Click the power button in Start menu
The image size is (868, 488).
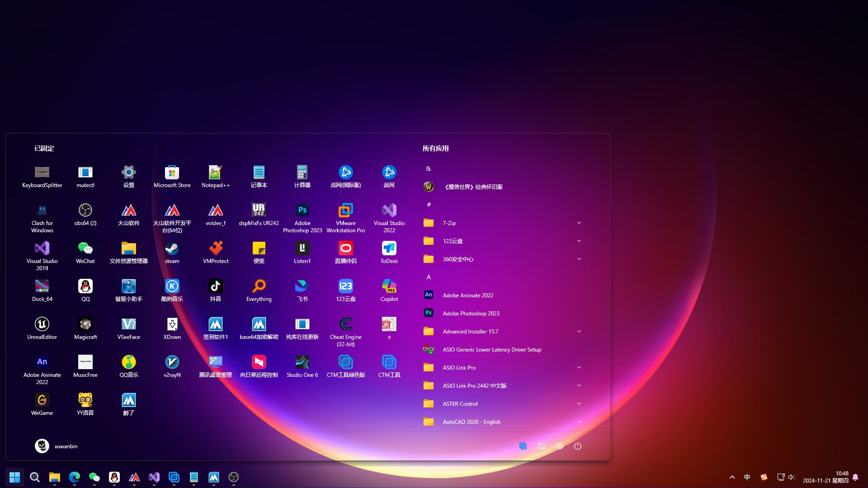tap(577, 446)
